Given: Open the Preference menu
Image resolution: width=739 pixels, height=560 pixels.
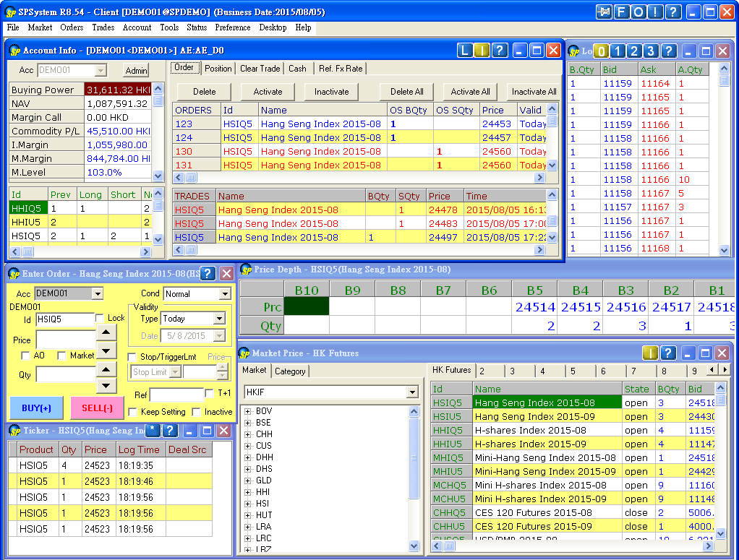Looking at the screenshot, I should point(233,27).
